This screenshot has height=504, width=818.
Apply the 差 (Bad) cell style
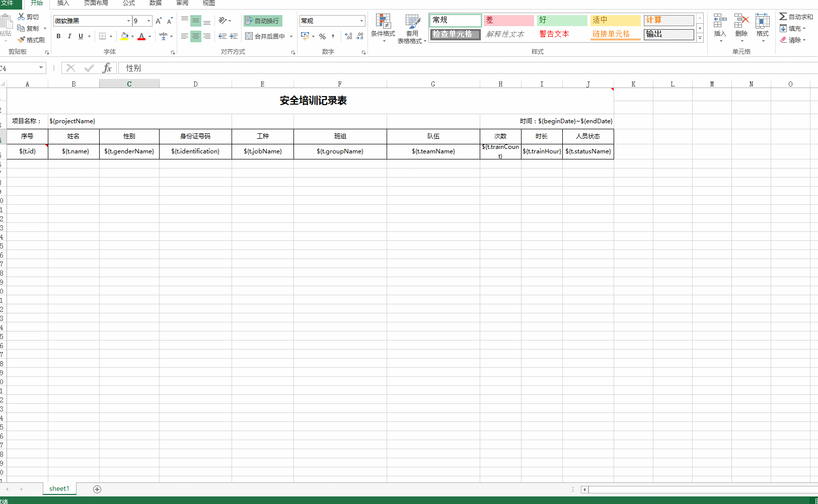pos(508,20)
